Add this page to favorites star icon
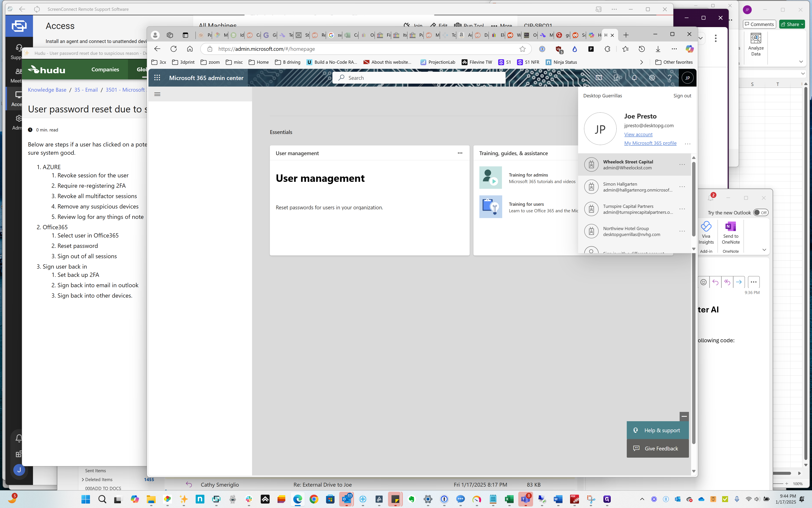This screenshot has width=812, height=508. pyautogui.click(x=523, y=49)
